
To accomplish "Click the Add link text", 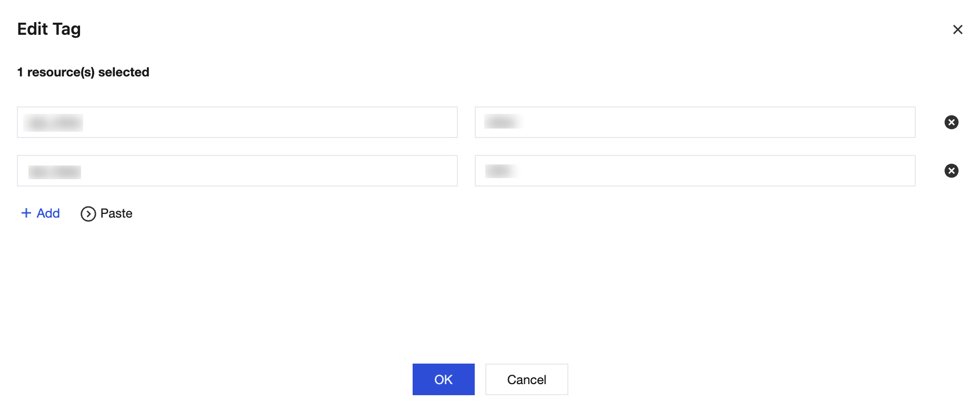I will click(x=48, y=213).
